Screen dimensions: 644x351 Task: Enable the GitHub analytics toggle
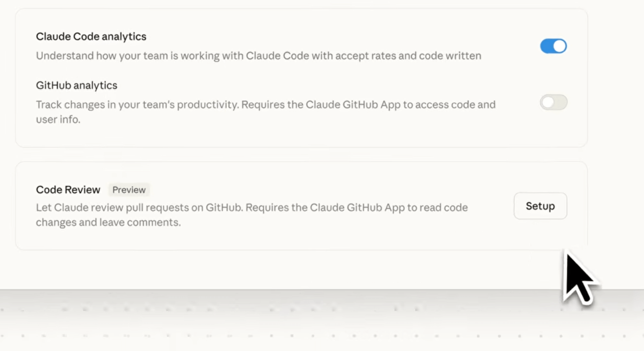[x=553, y=102]
